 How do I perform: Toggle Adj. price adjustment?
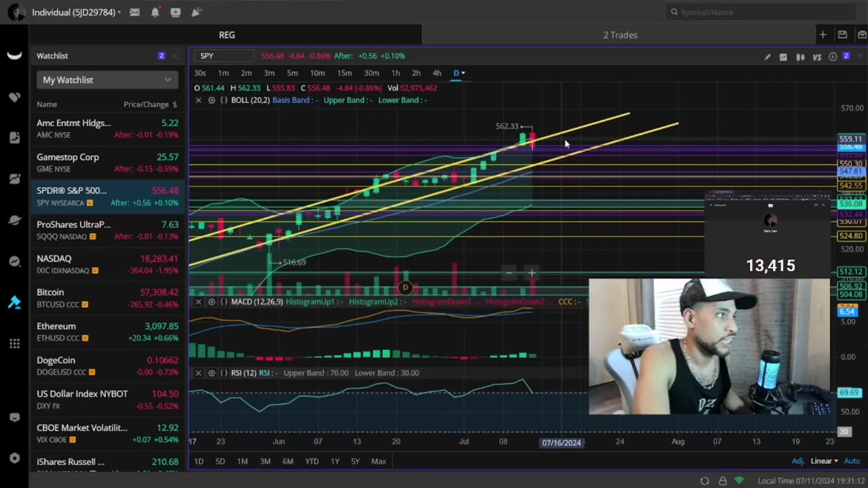(x=798, y=461)
